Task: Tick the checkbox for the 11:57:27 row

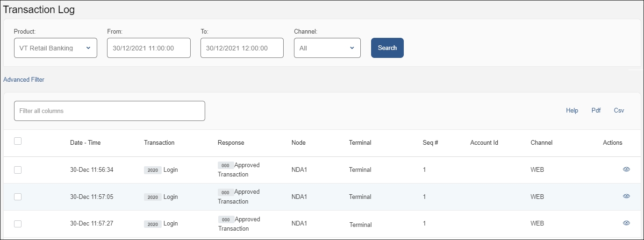Action: tap(18, 224)
